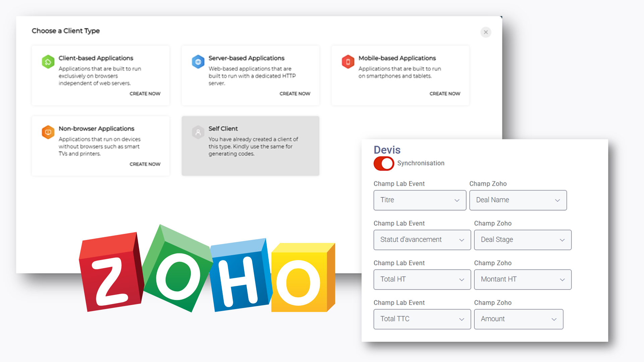This screenshot has height=362, width=644.
Task: Click the gray Self Client person icon
Action: coord(198,132)
